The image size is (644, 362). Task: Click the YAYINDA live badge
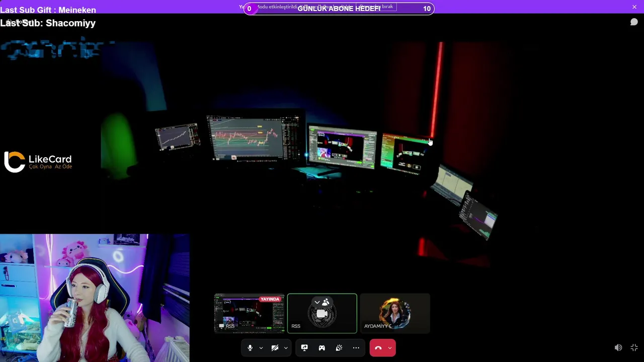tap(270, 299)
